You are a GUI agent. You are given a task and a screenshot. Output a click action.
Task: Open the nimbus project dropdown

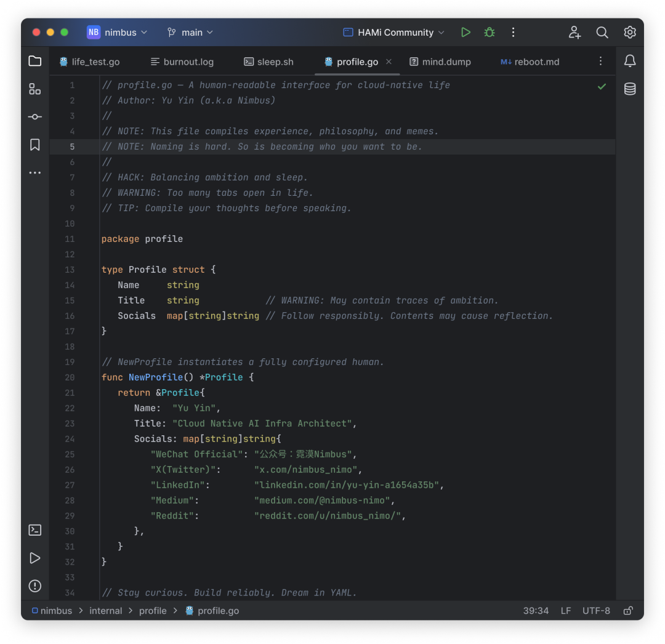coord(126,32)
